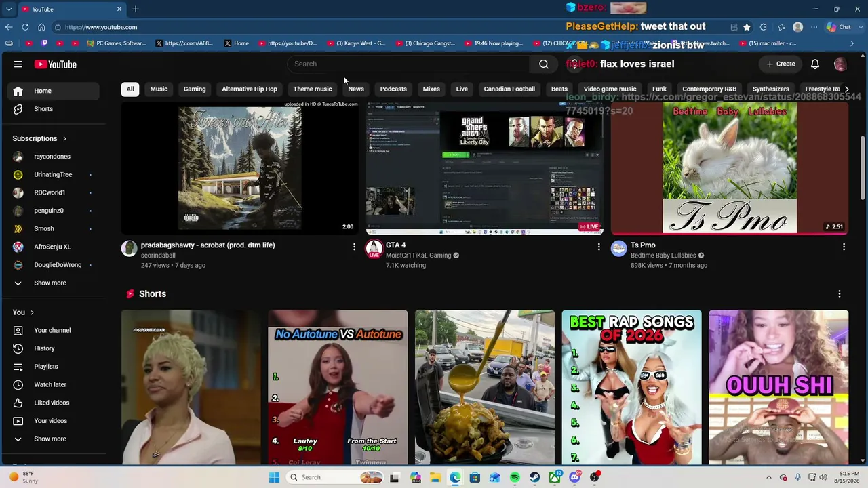Expand the Subscriptions section chevron

(x=65, y=139)
